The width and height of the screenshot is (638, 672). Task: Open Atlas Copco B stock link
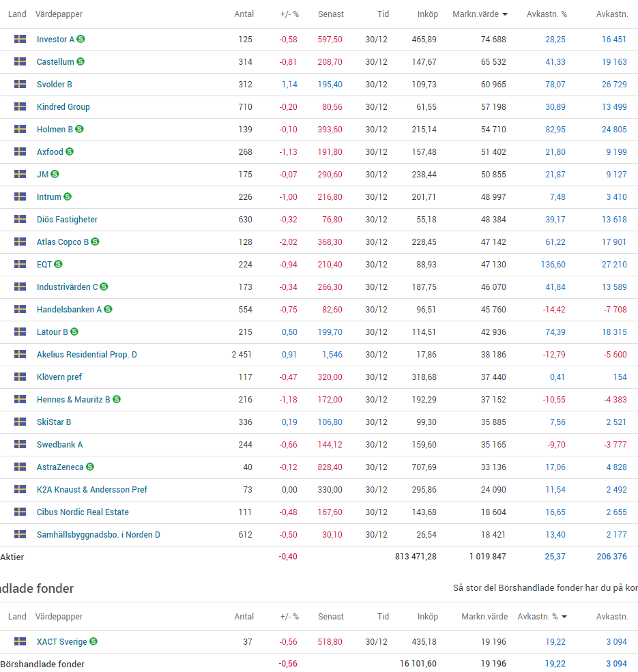click(63, 242)
